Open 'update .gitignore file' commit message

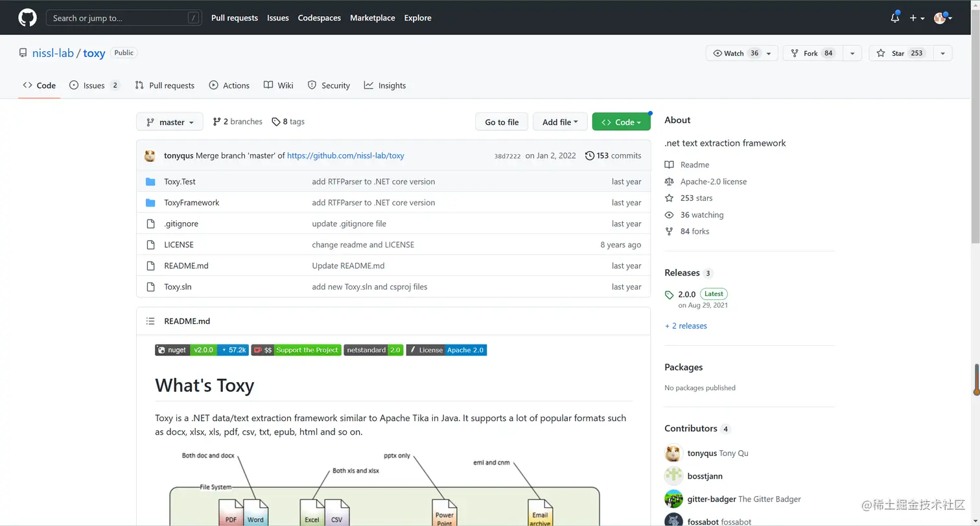[x=349, y=223]
